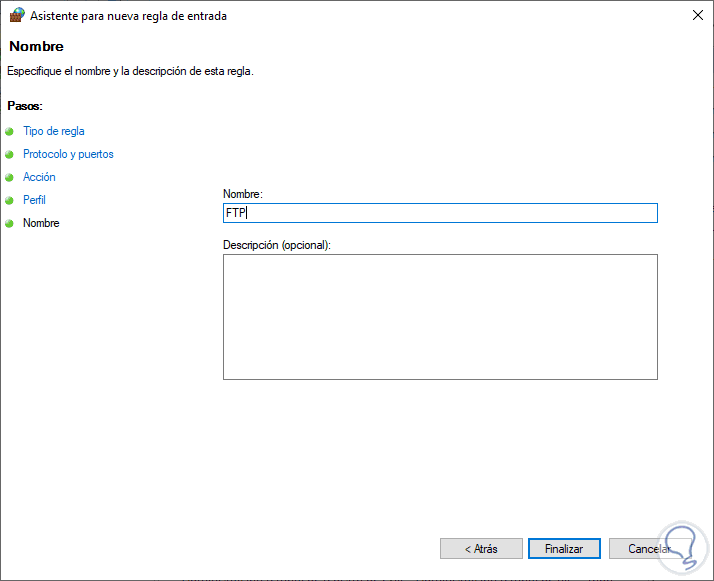Click green bullet beside Acción step
Screen dimensions: 714x581
[10, 177]
